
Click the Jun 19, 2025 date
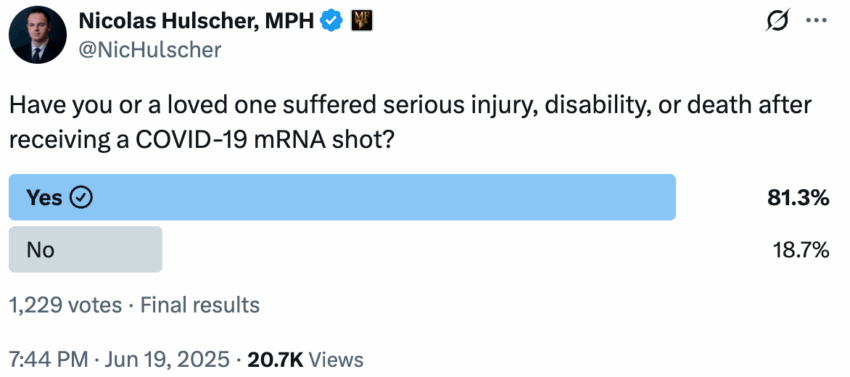click(165, 359)
